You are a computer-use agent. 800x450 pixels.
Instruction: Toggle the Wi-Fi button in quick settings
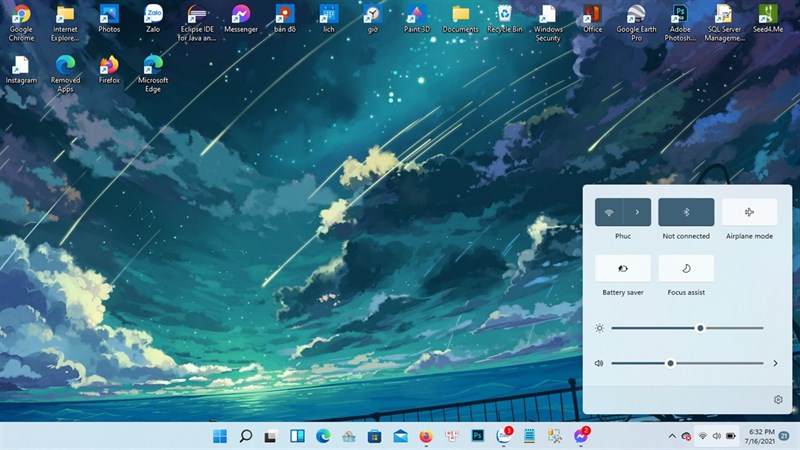pyautogui.click(x=609, y=212)
